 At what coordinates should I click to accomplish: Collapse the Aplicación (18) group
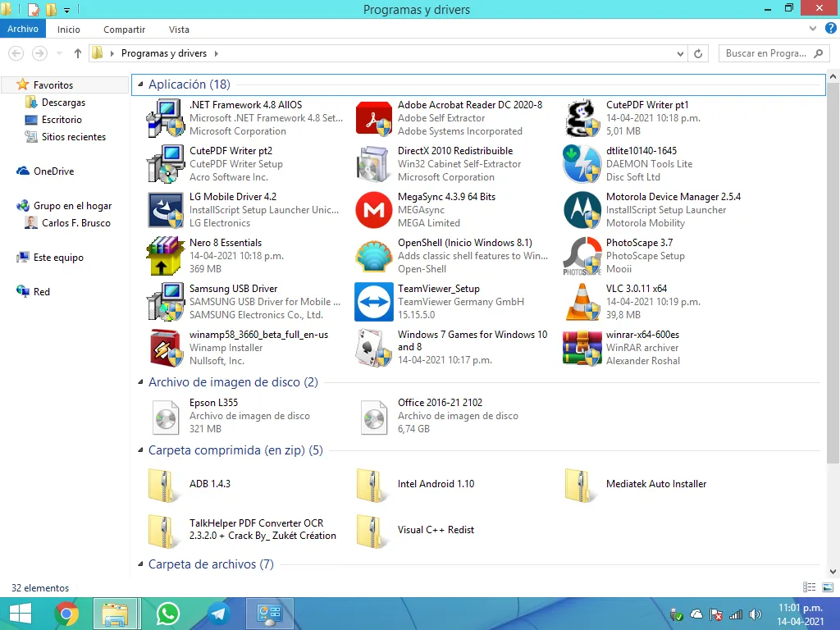(x=141, y=84)
